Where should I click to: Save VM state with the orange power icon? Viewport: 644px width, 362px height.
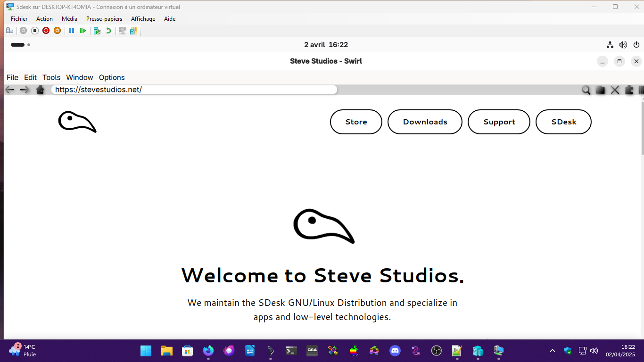coord(57,31)
